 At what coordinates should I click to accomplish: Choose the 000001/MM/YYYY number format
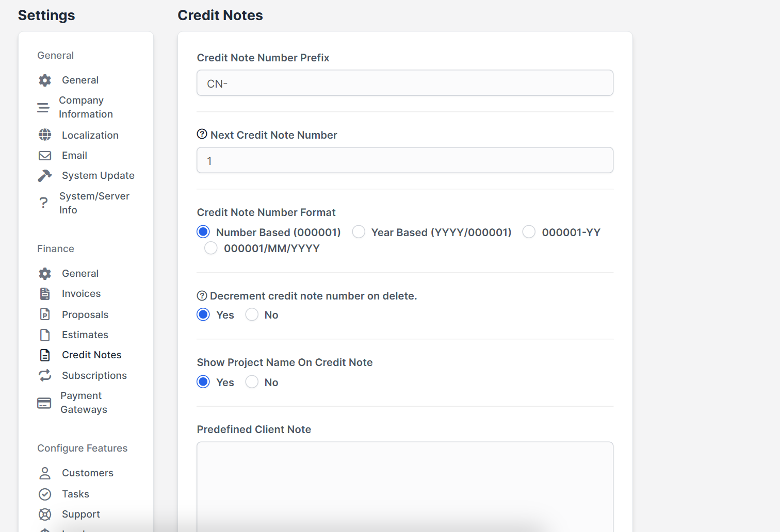(x=211, y=248)
